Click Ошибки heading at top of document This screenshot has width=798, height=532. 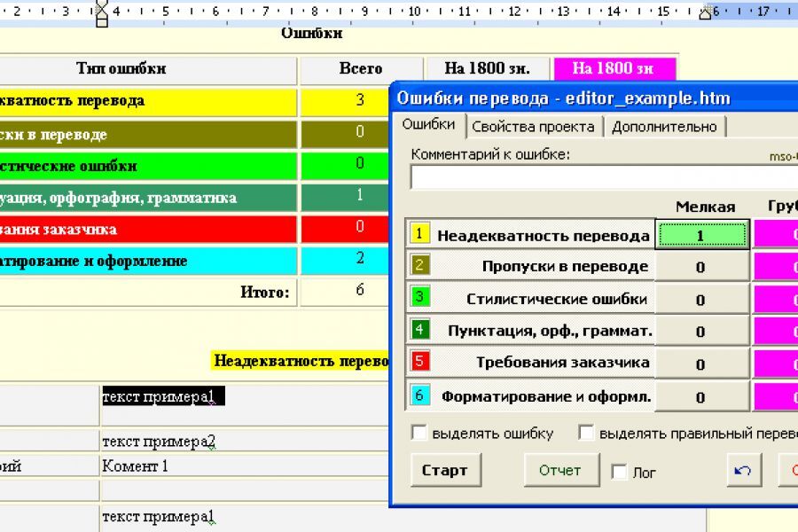tap(311, 33)
